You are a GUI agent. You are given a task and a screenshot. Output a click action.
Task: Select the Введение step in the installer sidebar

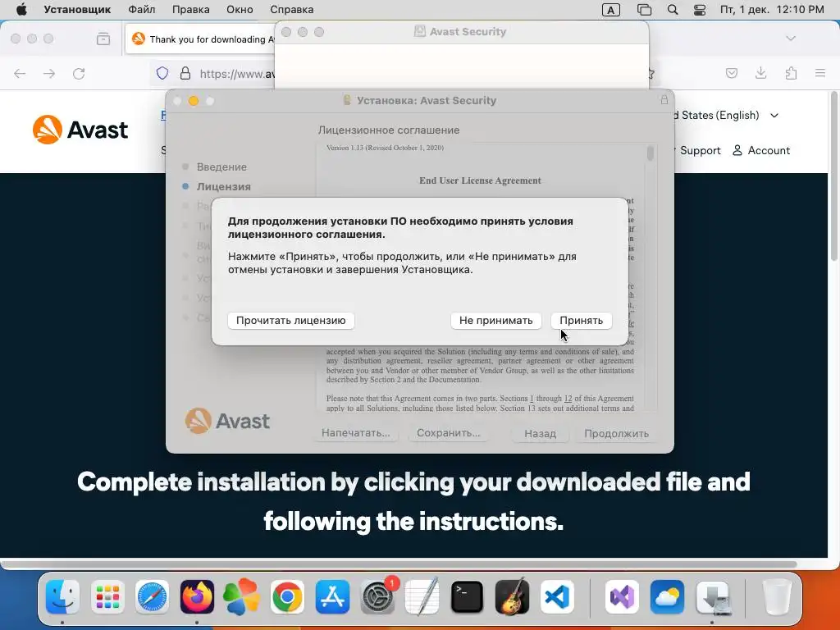[221, 167]
